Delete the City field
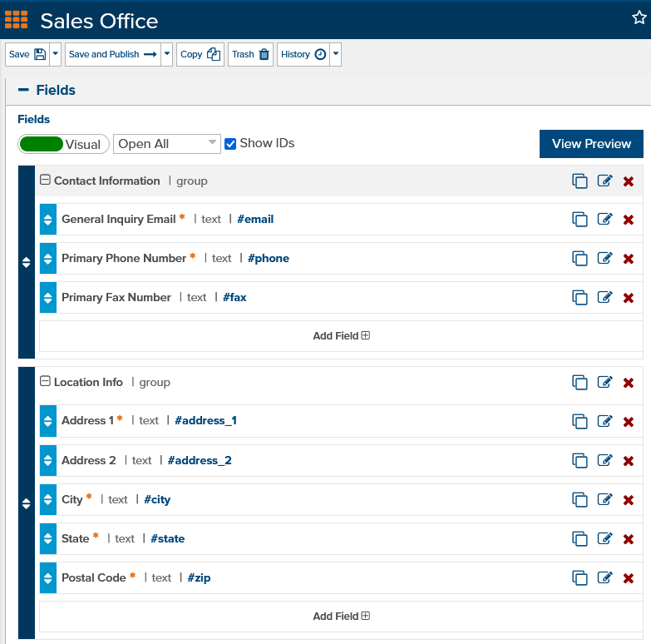This screenshot has width=651, height=644. [x=629, y=500]
